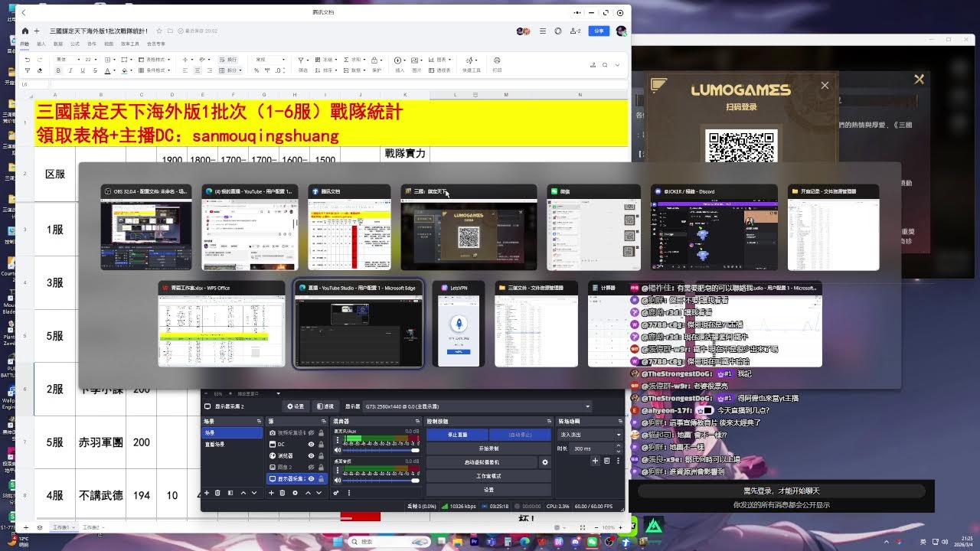
Task: Open source properties gear under 源 list in OBS
Action: [296, 493]
